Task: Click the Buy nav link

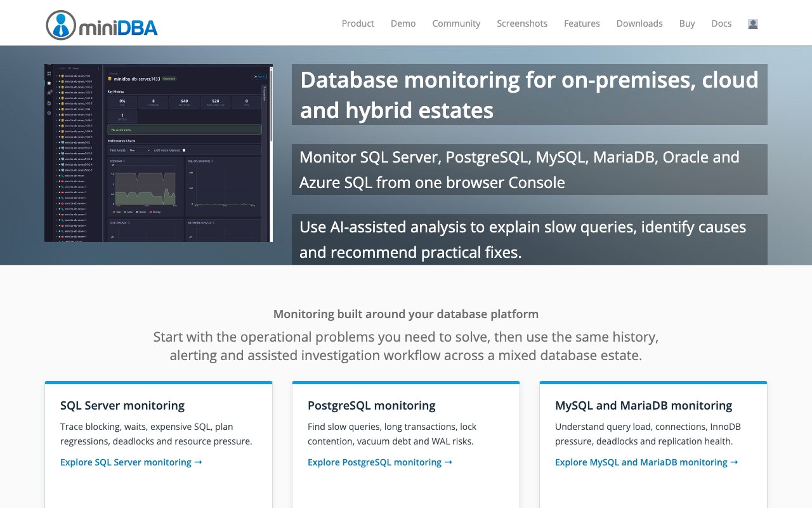Action: click(687, 23)
